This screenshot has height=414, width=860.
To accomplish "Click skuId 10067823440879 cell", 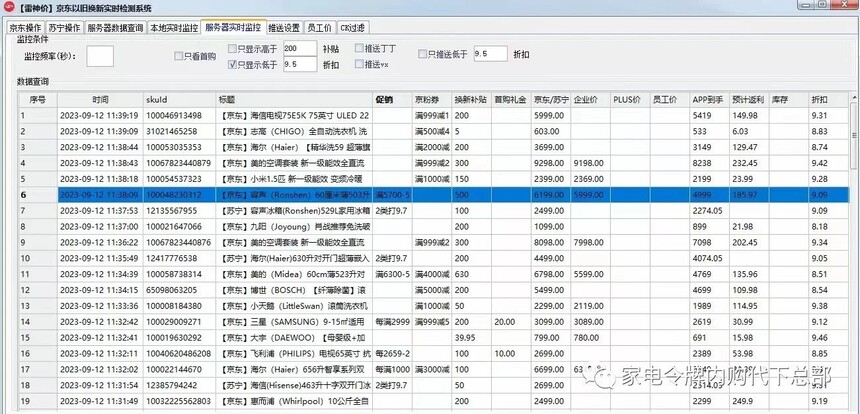I will pos(180,163).
